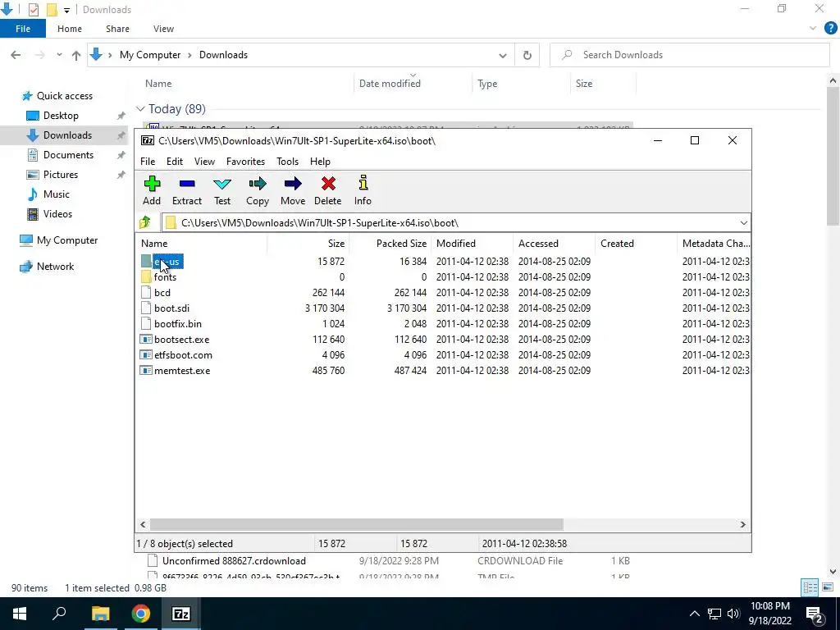Open Quick Access Toolbar customize dropdown
The height and width of the screenshot is (630, 840).
[66, 10]
